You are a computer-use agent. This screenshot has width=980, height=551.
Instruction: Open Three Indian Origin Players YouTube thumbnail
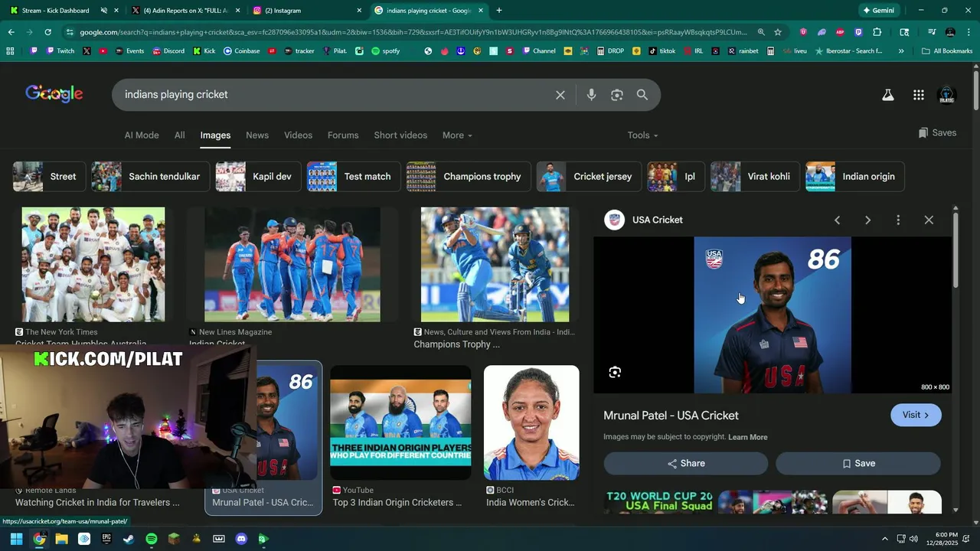(400, 422)
